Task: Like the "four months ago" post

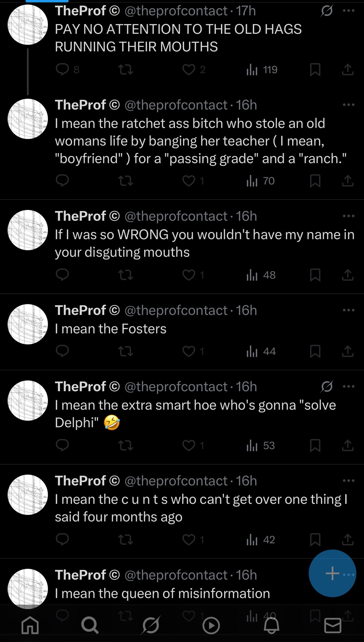Action: pyautogui.click(x=189, y=539)
